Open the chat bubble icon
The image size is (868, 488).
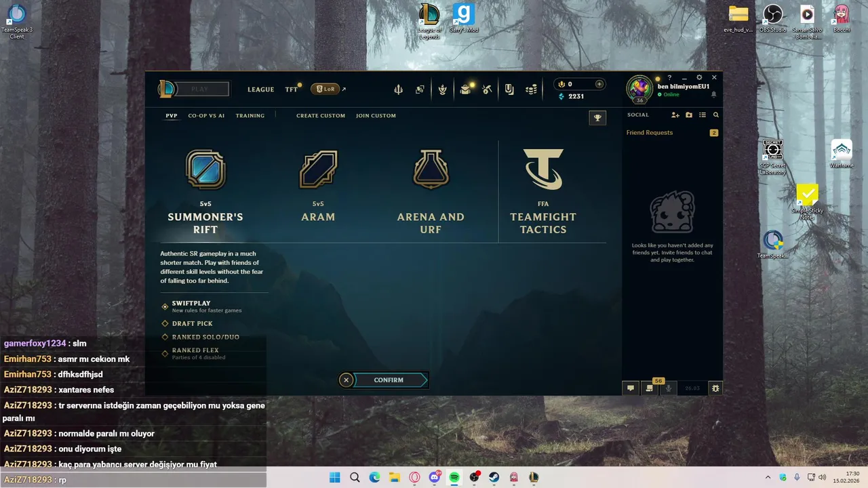631,388
